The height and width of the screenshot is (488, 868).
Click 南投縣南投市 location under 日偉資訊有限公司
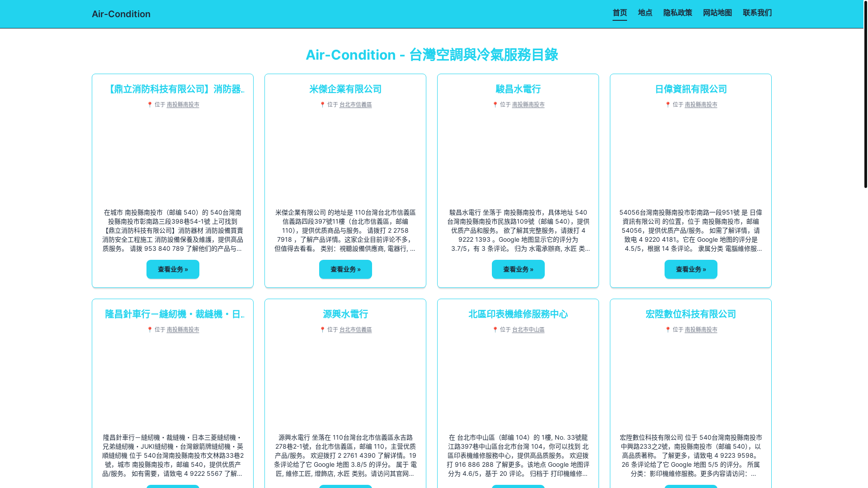click(701, 104)
